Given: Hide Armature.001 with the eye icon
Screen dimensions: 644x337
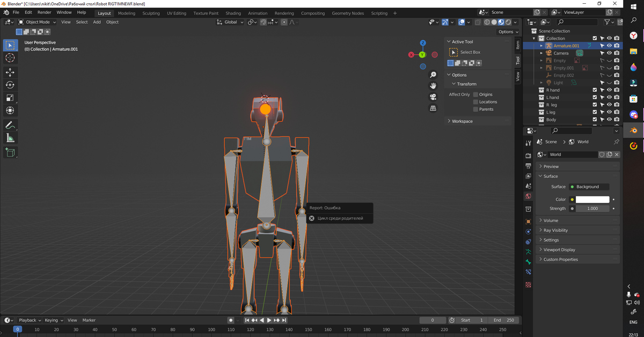Looking at the screenshot, I should point(609,46).
